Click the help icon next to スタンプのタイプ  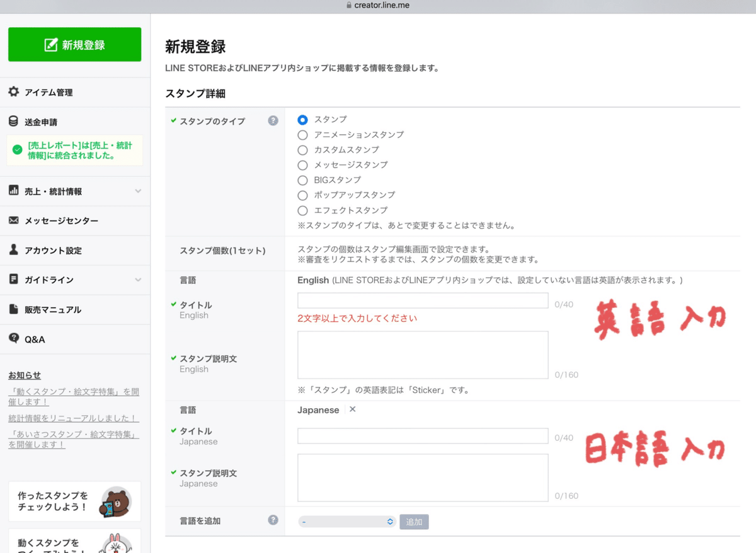[273, 120]
